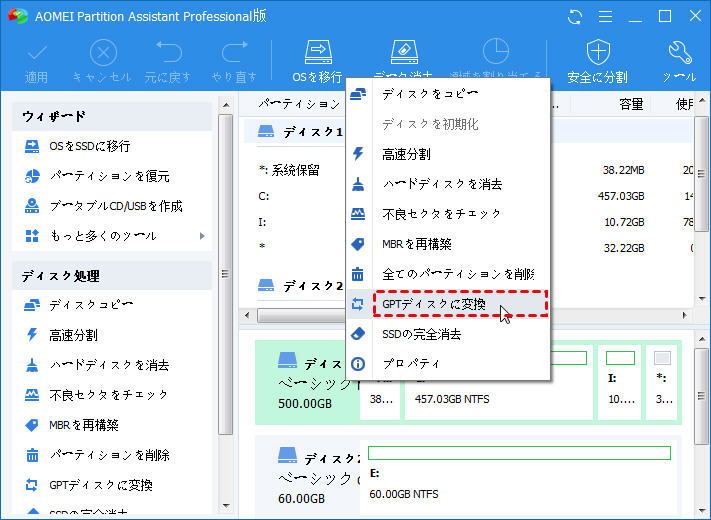Click the 38.22MB capacity value
The image size is (711, 520).
[x=623, y=170]
